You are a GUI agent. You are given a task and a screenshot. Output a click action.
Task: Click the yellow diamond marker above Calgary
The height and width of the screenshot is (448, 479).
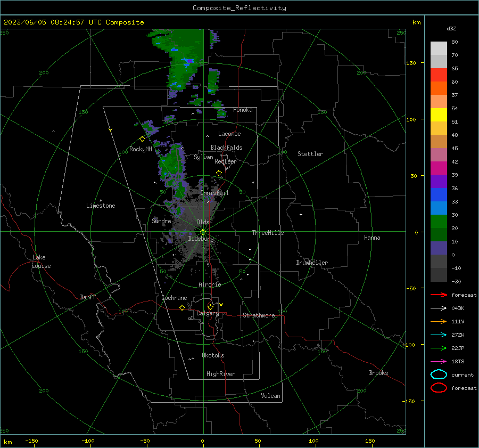210,307
